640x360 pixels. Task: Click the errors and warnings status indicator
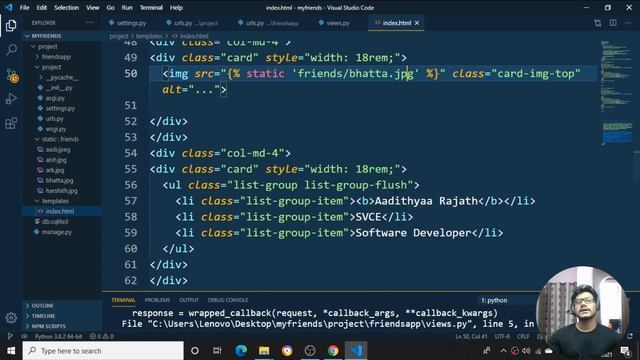click(x=102, y=336)
